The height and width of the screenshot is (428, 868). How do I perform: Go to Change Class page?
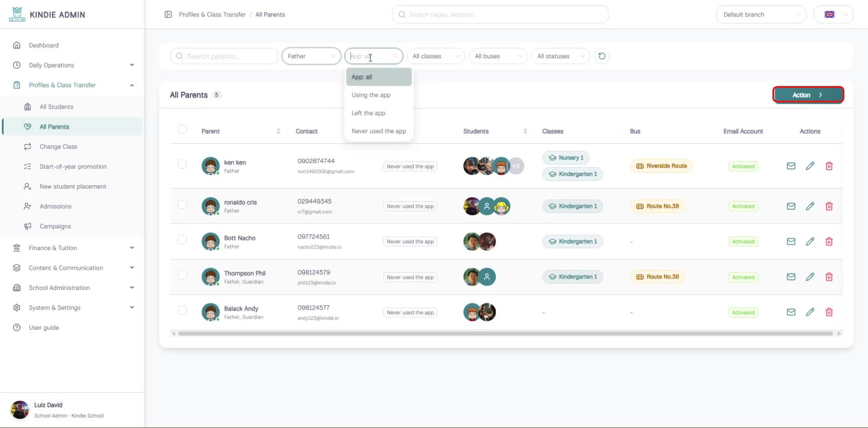72,147
